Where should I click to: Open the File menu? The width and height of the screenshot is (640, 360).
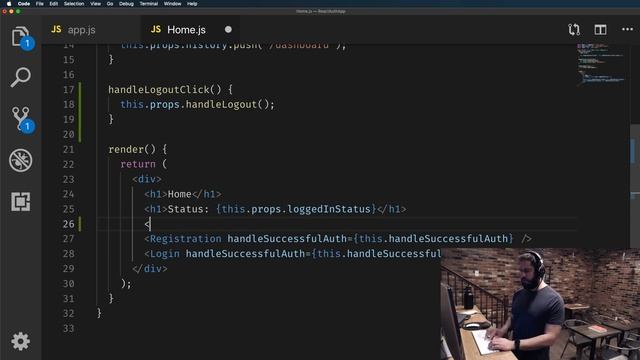40,4
